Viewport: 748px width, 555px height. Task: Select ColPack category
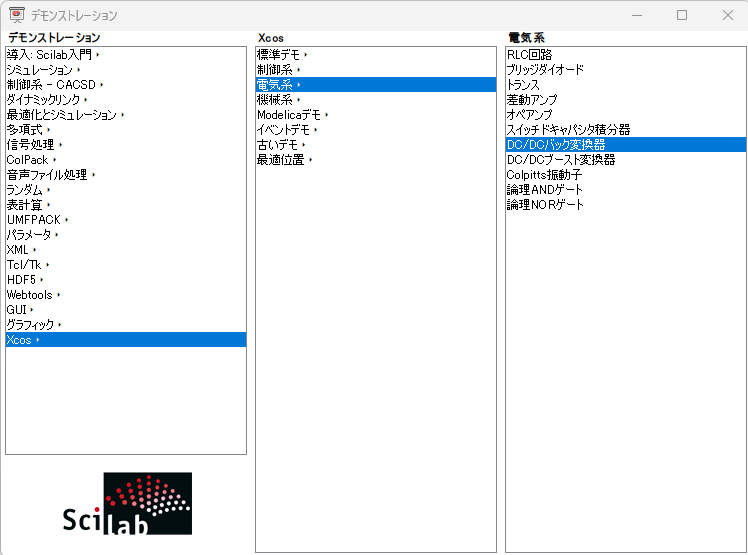[x=126, y=159]
